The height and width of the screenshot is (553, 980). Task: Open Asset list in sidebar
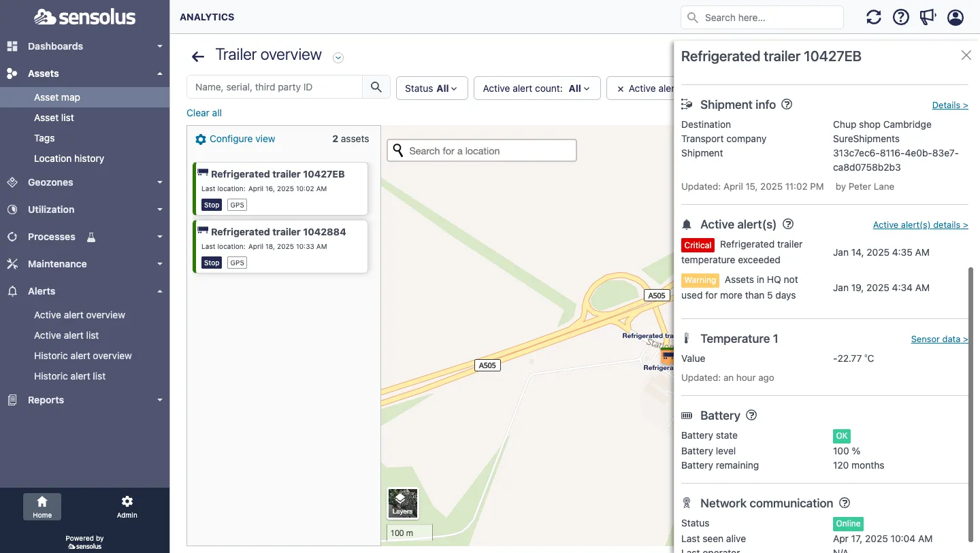click(54, 118)
